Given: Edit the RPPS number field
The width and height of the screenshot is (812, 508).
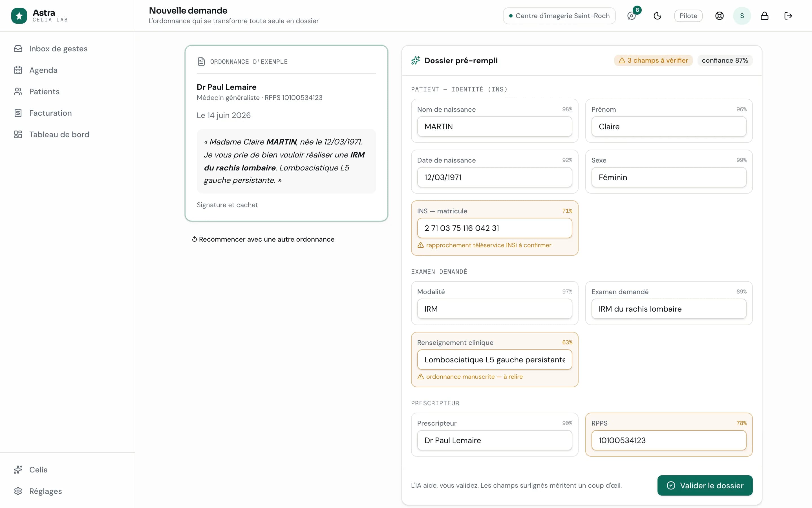Looking at the screenshot, I should click(x=669, y=440).
